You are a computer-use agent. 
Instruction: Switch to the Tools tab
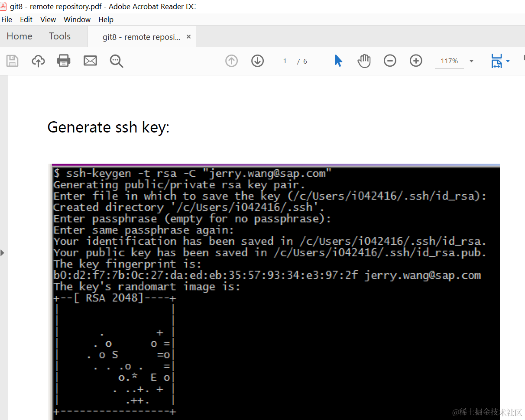60,36
